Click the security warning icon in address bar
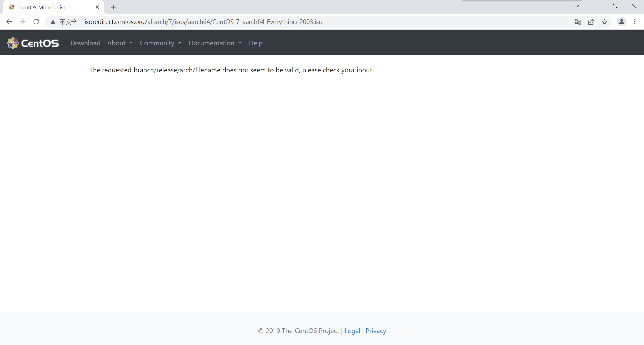 pyautogui.click(x=53, y=22)
